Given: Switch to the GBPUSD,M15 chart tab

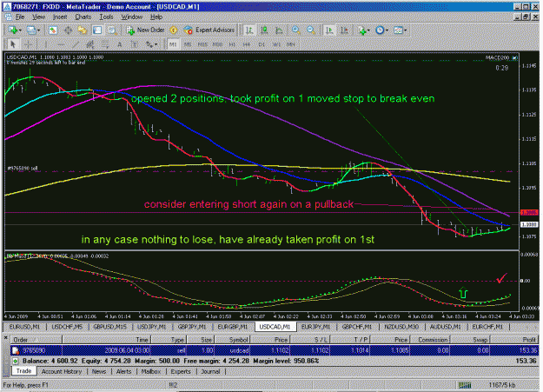Looking at the screenshot, I should (x=110, y=327).
